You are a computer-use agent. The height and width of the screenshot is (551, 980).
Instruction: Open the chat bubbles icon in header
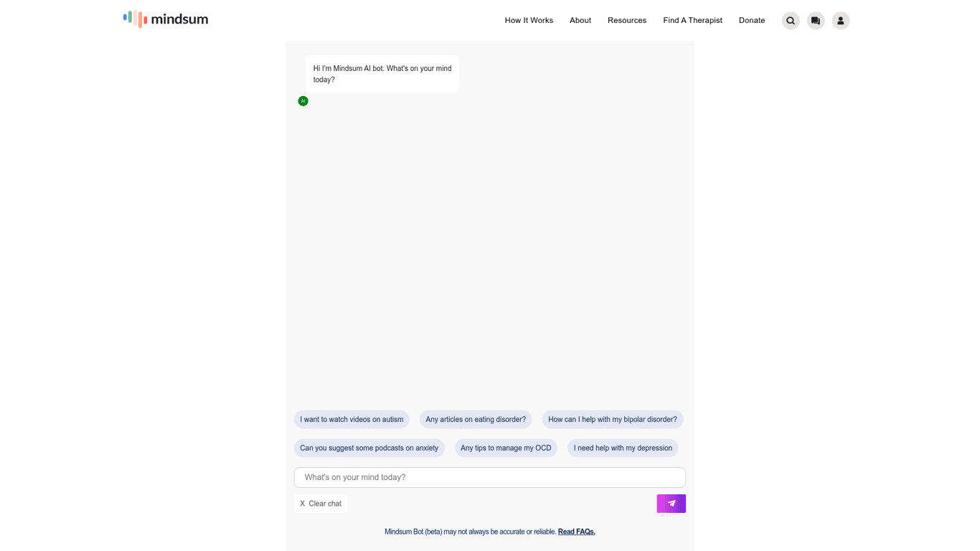816,21
